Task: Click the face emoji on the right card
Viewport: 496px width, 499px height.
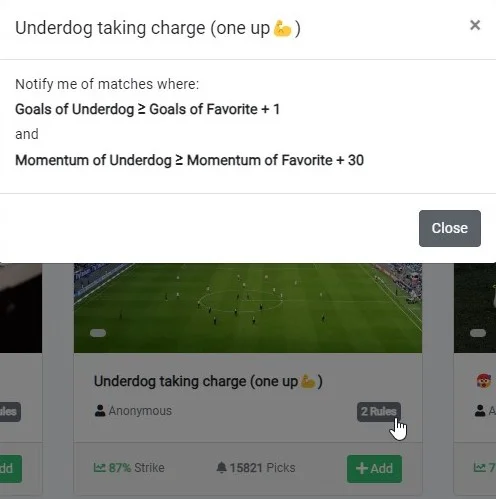Action: [484, 380]
